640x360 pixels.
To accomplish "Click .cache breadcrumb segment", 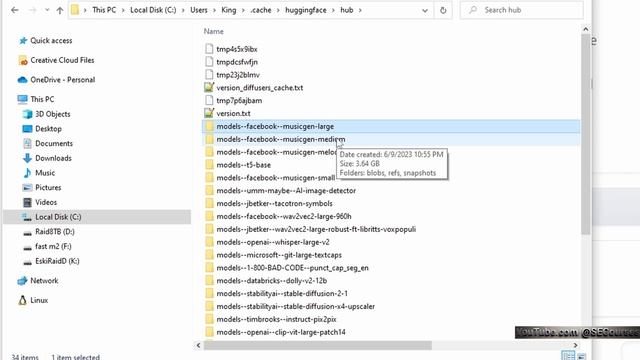I will pyautogui.click(x=261, y=10).
